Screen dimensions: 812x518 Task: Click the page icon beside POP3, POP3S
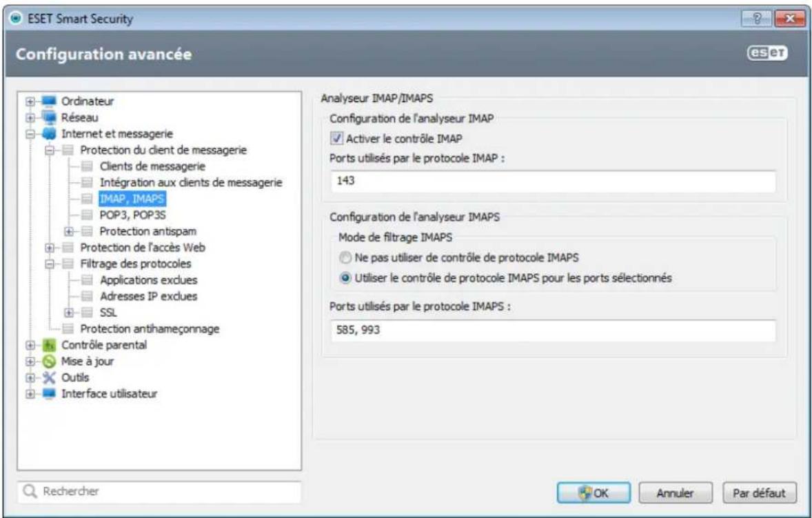point(87,215)
